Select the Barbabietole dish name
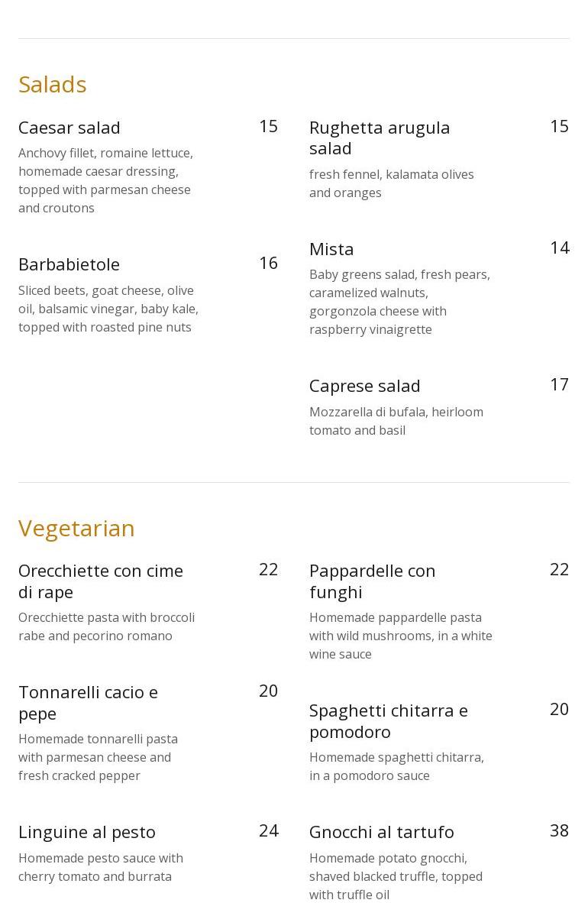 pos(69,264)
